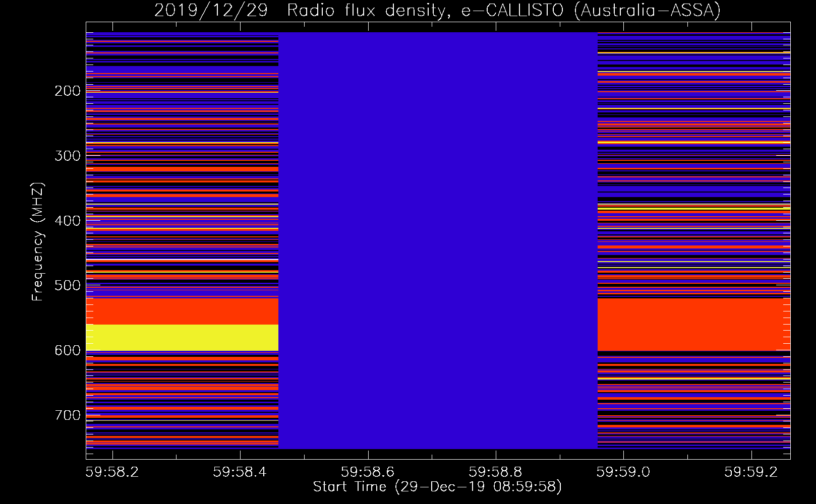Click the left-side wide red band near 540 MHz
Image resolution: width=816 pixels, height=504 pixels.
click(182, 311)
